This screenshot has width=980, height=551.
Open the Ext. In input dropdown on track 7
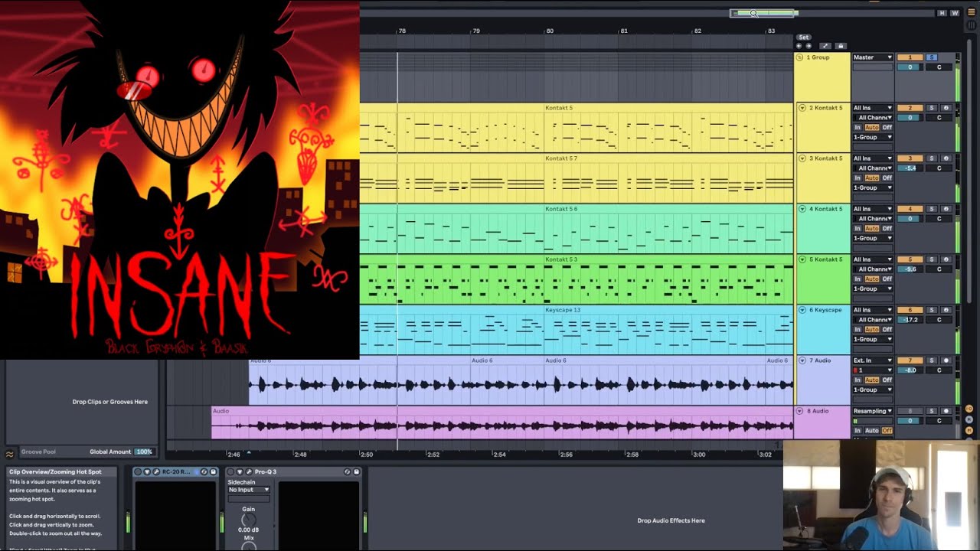pyautogui.click(x=873, y=360)
